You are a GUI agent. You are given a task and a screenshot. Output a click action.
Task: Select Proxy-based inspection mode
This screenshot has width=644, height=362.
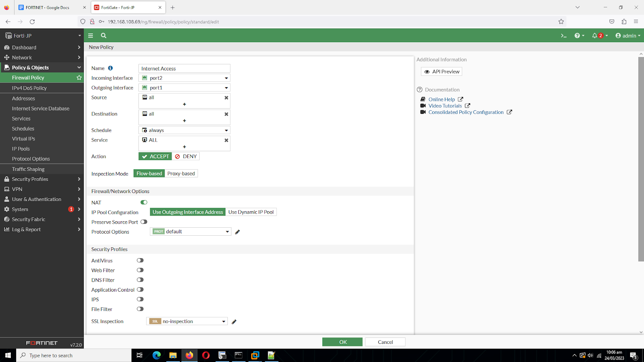click(181, 173)
